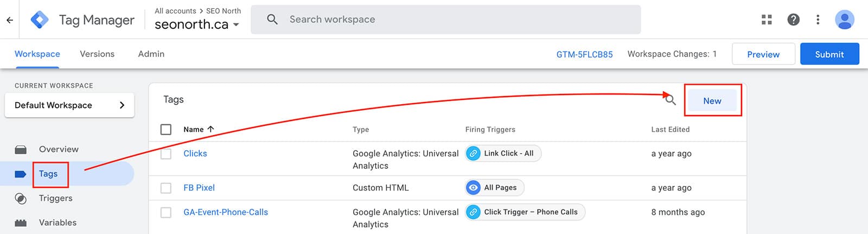Click the New tag button
868x234 pixels.
click(x=712, y=100)
